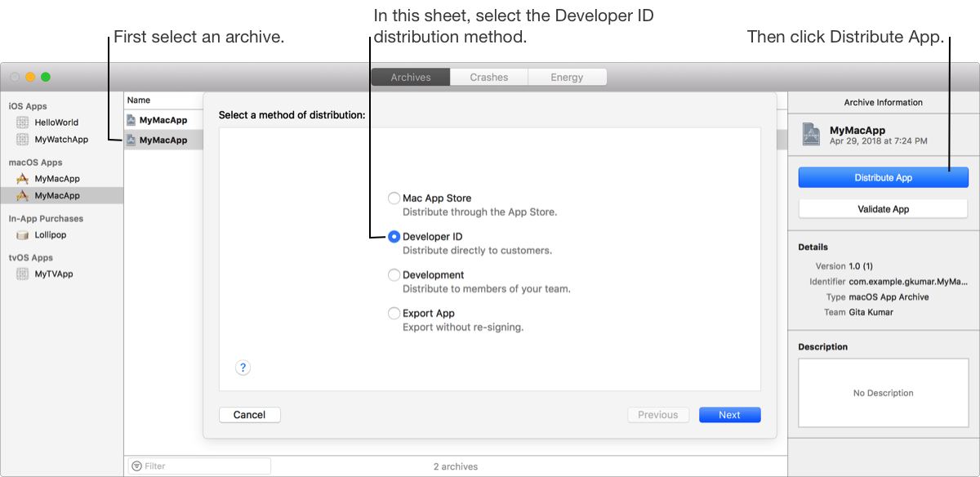Switch to the Energy tab
The width and height of the screenshot is (980, 477).
point(567,78)
